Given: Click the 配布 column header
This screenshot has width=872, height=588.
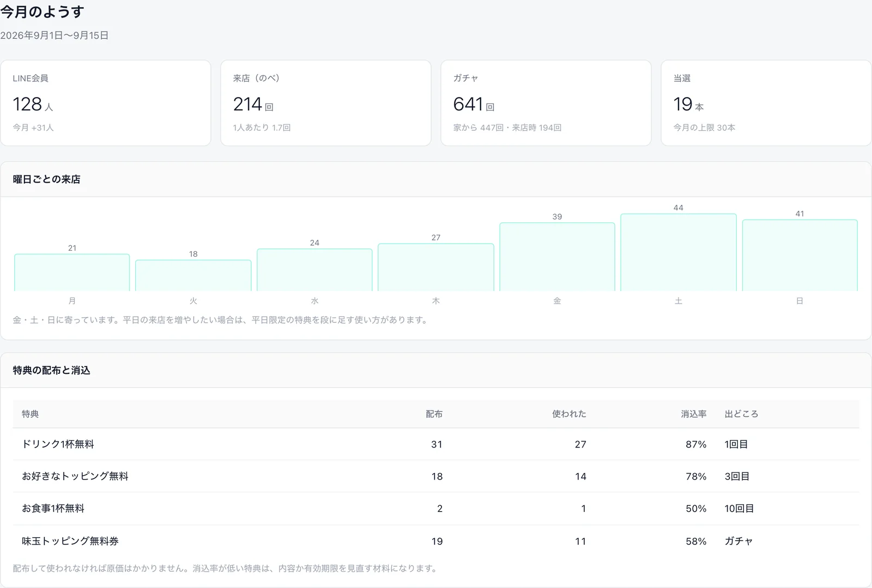Looking at the screenshot, I should tap(434, 414).
